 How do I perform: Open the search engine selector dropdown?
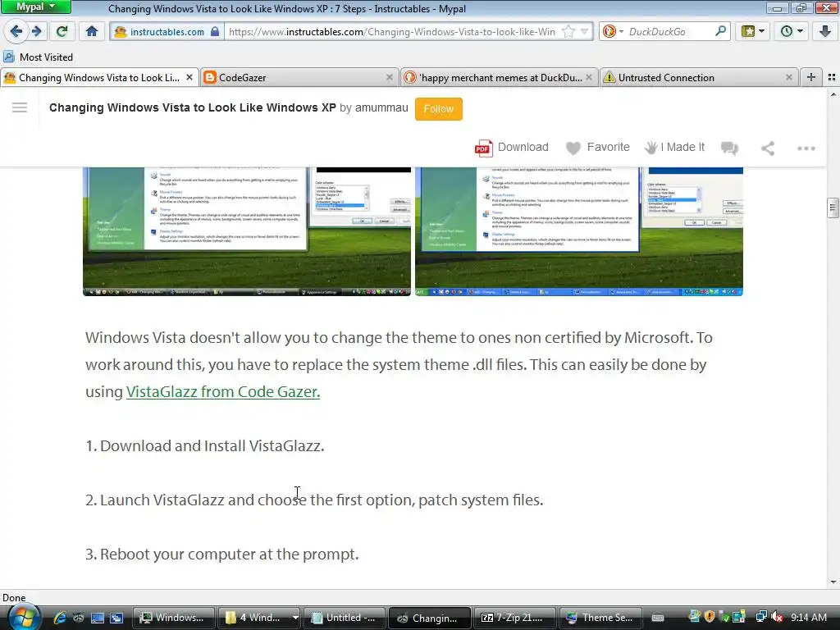[x=614, y=32]
